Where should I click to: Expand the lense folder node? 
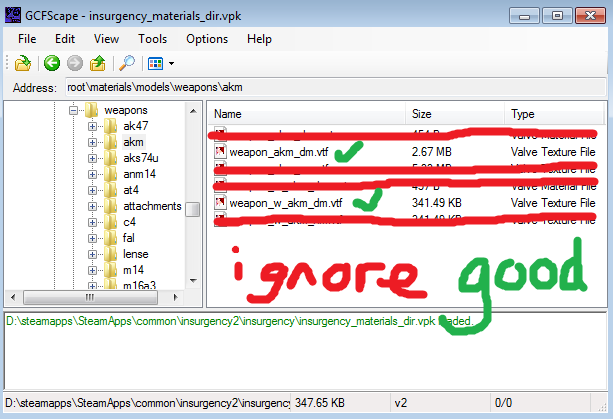tap(92, 254)
